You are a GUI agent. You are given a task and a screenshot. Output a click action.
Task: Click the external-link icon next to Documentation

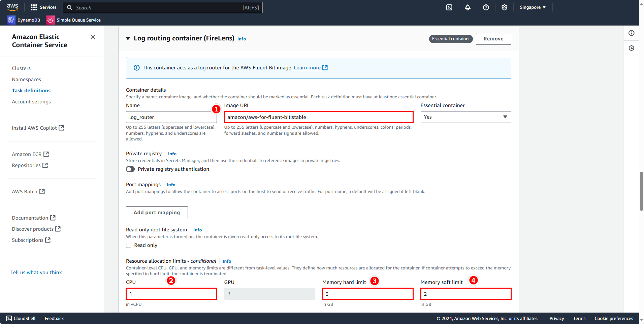[53, 218]
